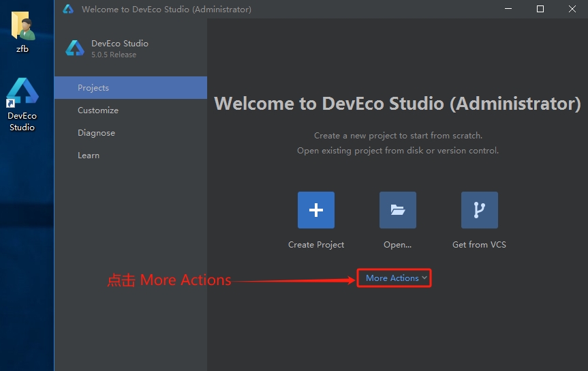Click the Get from VCS text label

[x=479, y=245]
